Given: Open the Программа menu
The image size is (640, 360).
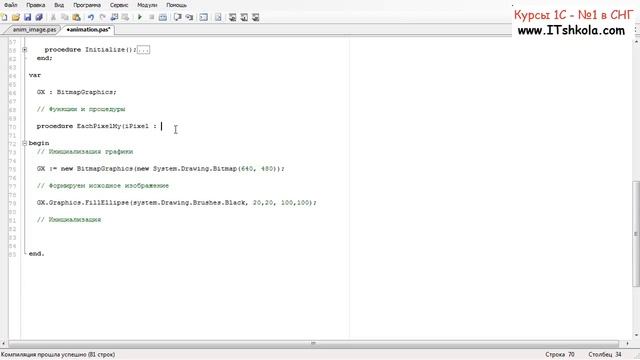Looking at the screenshot, I should 87,5.
